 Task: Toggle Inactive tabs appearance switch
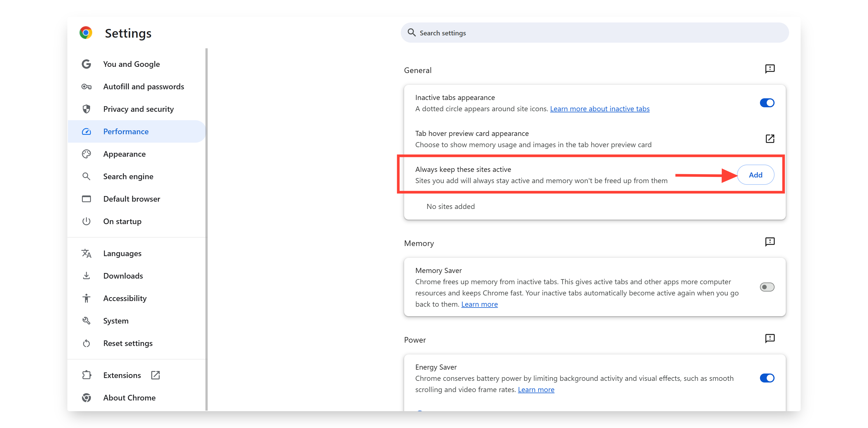tap(767, 103)
